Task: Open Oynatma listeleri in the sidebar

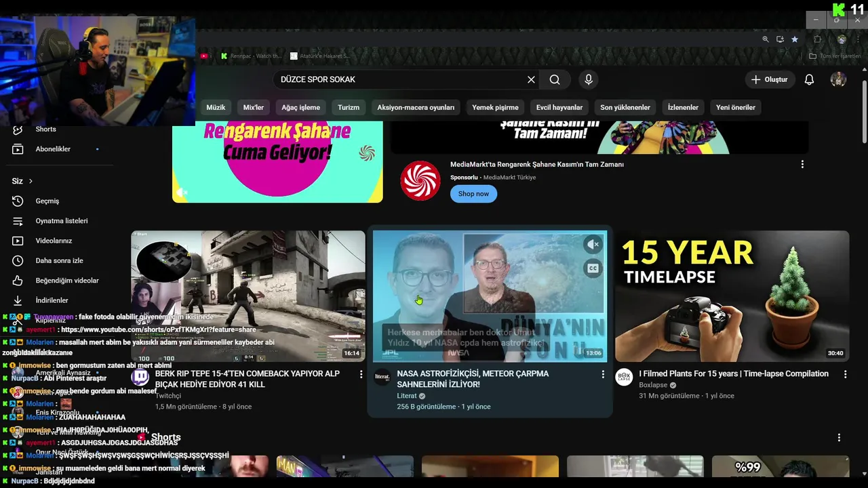Action: pyautogui.click(x=61, y=221)
